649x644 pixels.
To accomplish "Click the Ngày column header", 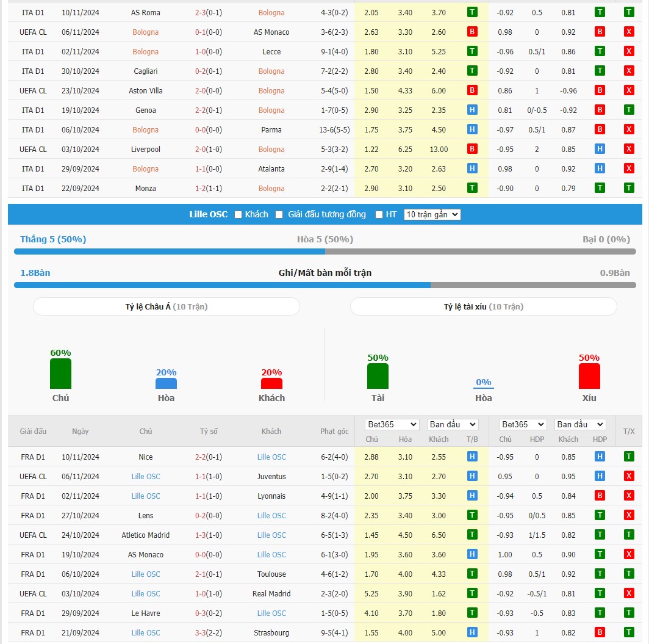I will (81, 431).
